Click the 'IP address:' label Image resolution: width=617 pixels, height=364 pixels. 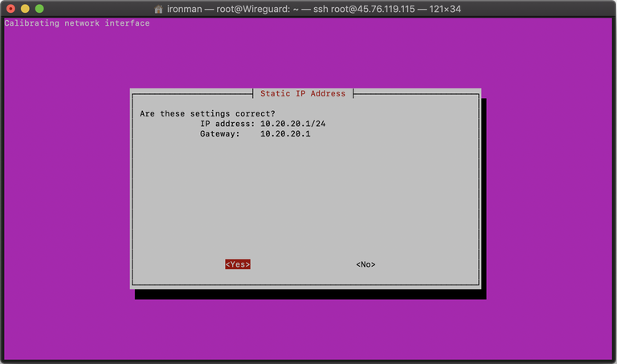[227, 124]
